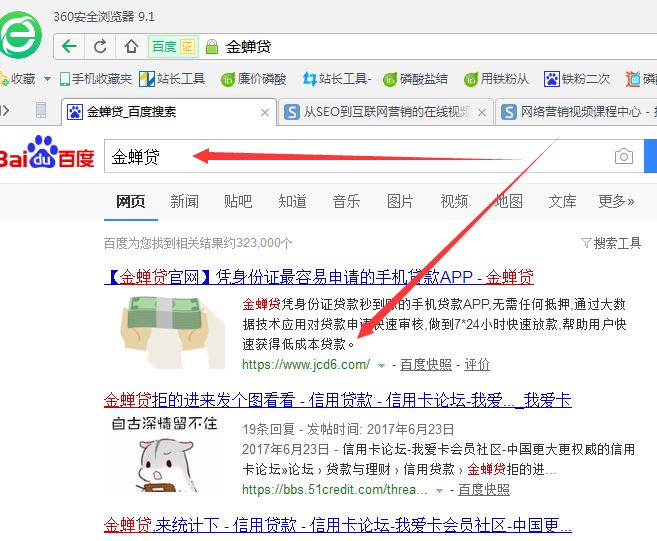Open the mobile device icon beside tabs
This screenshot has width=657, height=541.
click(42, 111)
